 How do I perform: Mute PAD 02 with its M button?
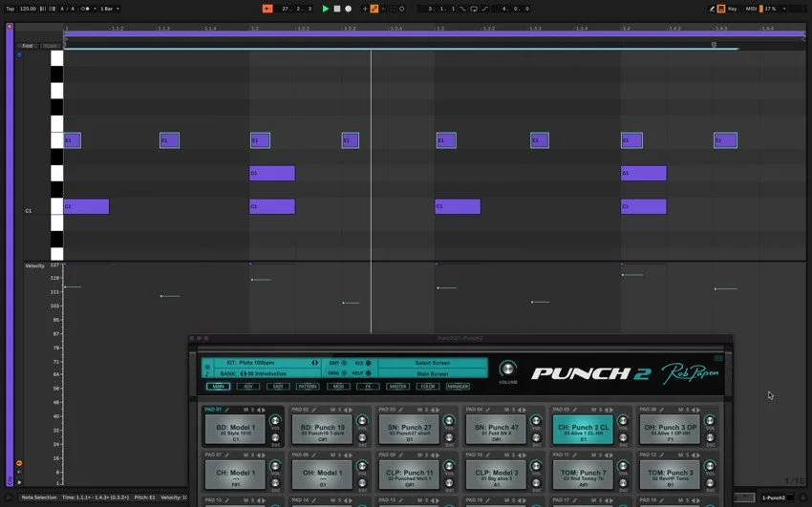point(332,410)
